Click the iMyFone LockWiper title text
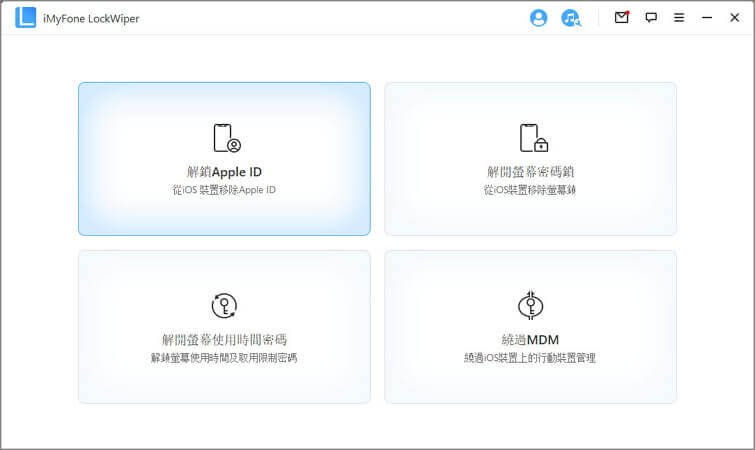The width and height of the screenshot is (755, 450). coord(91,19)
